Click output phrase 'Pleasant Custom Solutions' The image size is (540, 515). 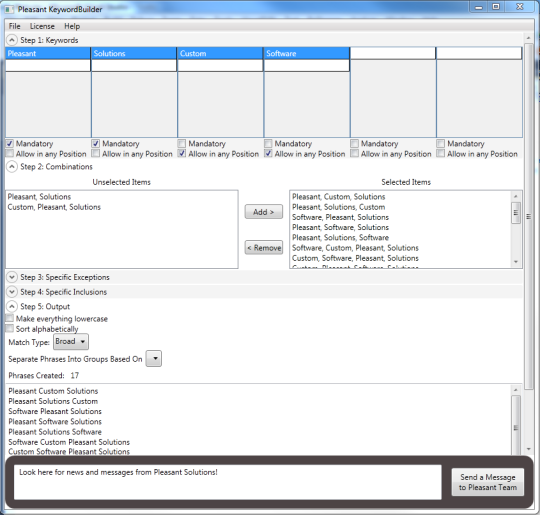[x=53, y=391]
